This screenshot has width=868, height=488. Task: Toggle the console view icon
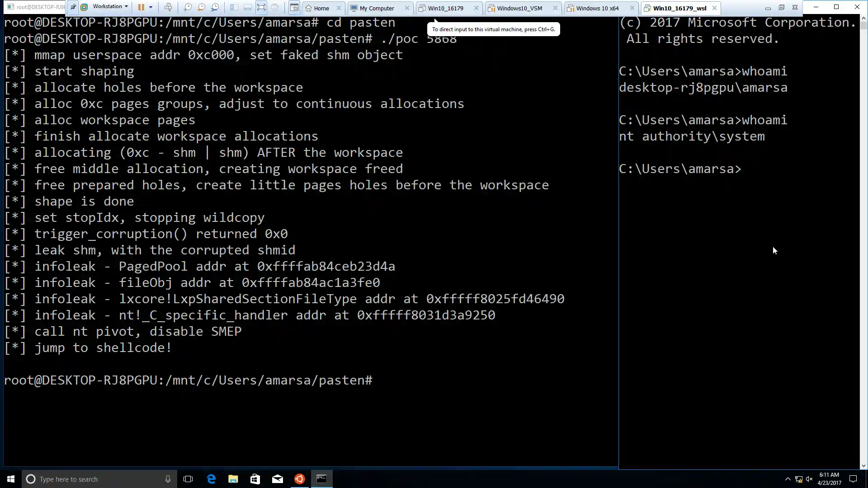[x=294, y=7]
